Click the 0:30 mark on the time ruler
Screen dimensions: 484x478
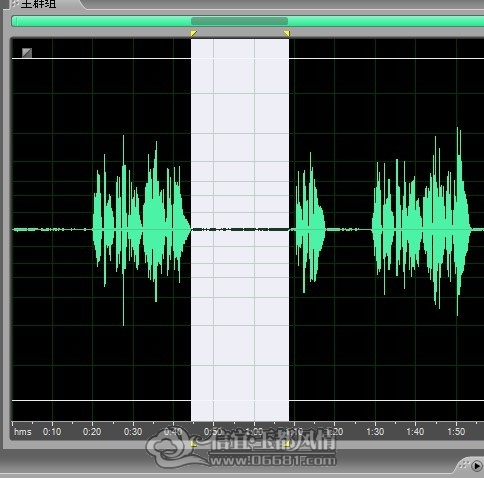[133, 432]
